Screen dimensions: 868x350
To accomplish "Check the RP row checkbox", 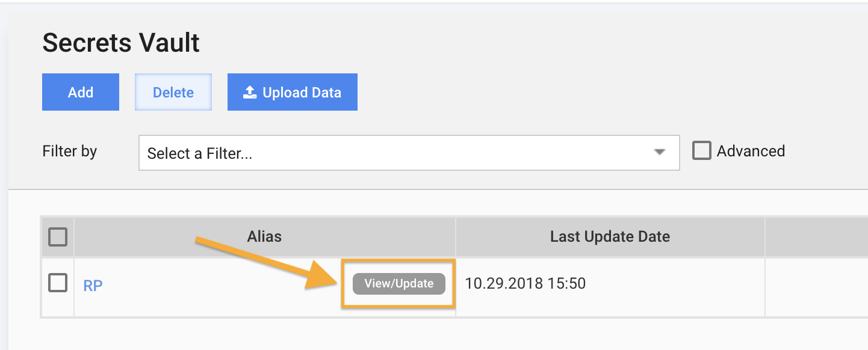I will pyautogui.click(x=58, y=283).
